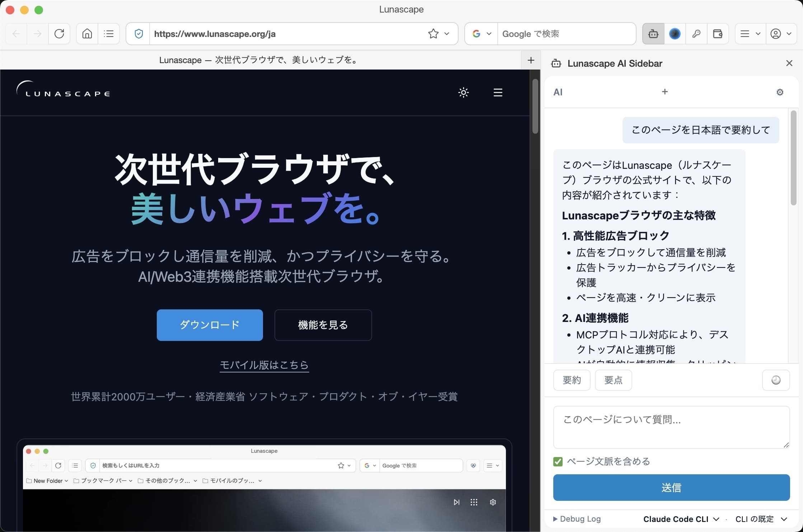Go to the home page icon
Viewport: 803px width, 532px height.
click(x=87, y=34)
